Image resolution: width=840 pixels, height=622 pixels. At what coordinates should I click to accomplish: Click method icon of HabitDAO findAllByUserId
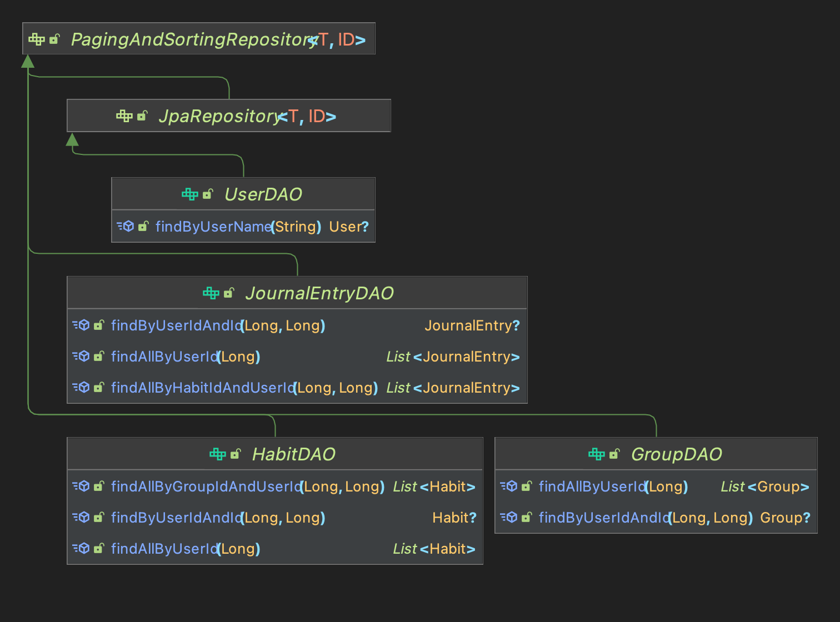[x=81, y=548]
